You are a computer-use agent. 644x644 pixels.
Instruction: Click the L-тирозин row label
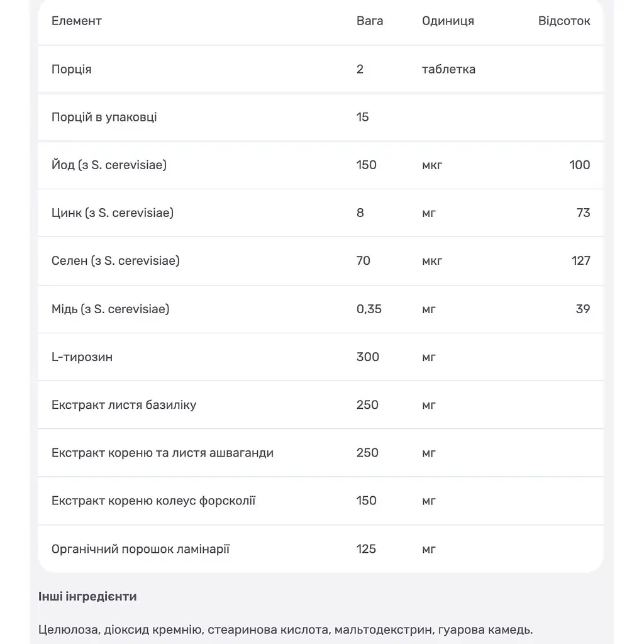coord(82,357)
